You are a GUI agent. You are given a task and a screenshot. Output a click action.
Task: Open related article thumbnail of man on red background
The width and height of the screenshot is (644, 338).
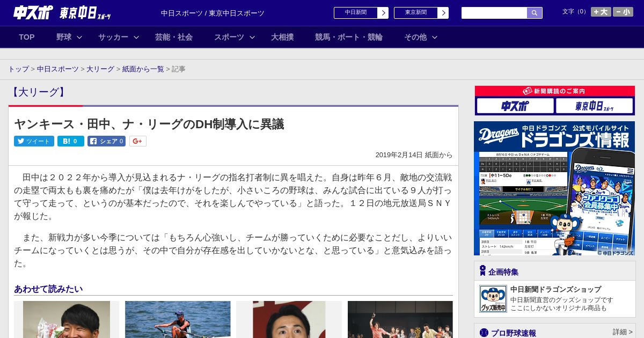pos(289,319)
